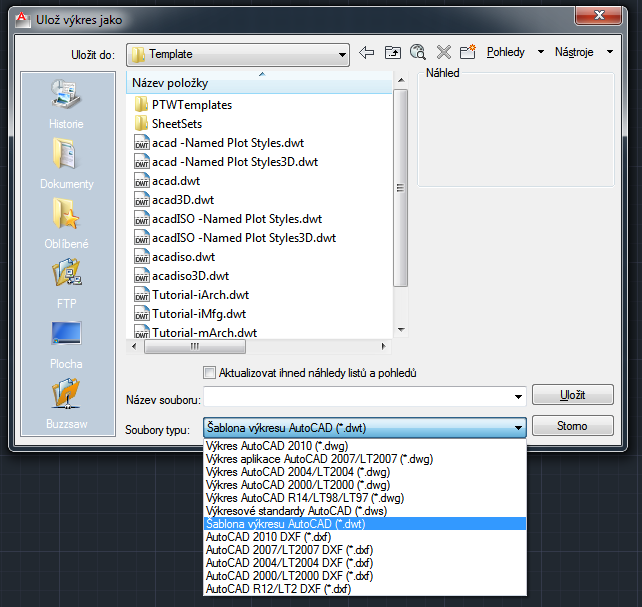Image resolution: width=642 pixels, height=607 pixels.
Task: Open the Pohledy views menu
Action: tap(515, 52)
